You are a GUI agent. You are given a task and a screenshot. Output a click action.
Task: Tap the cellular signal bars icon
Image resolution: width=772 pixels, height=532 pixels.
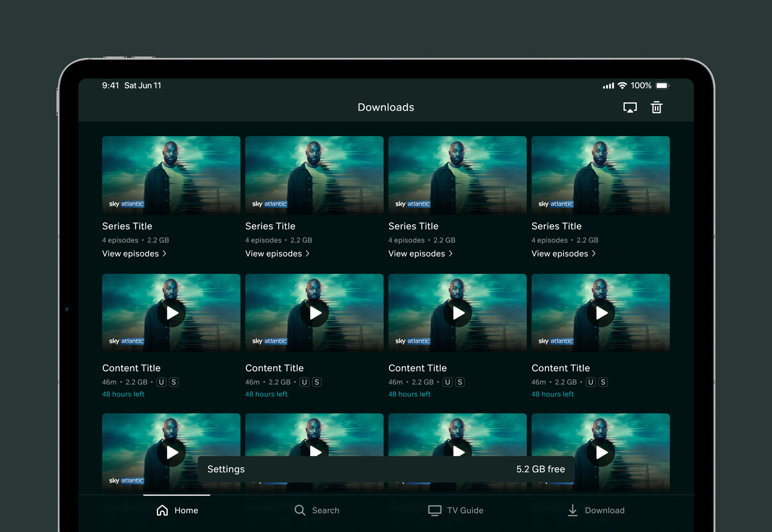(608, 86)
